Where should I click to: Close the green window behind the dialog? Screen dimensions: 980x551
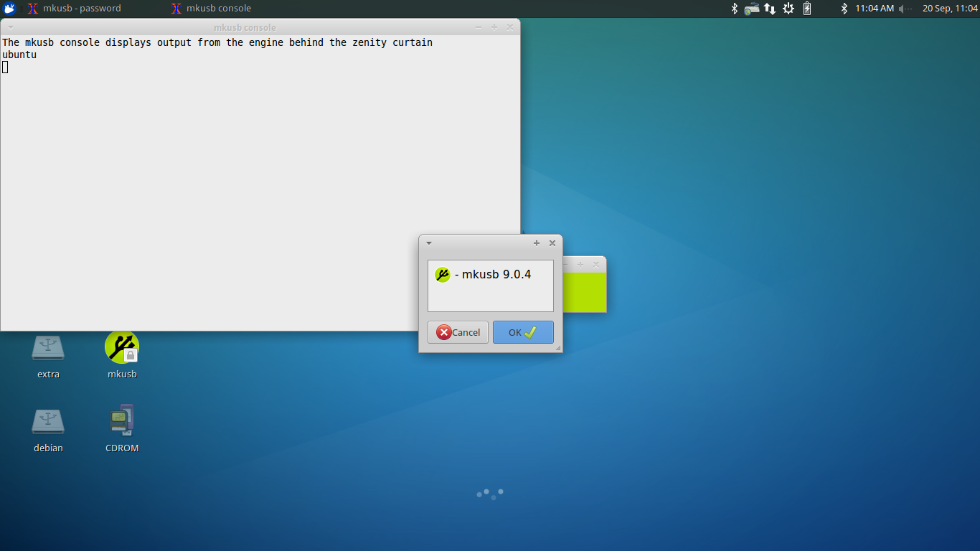(595, 265)
